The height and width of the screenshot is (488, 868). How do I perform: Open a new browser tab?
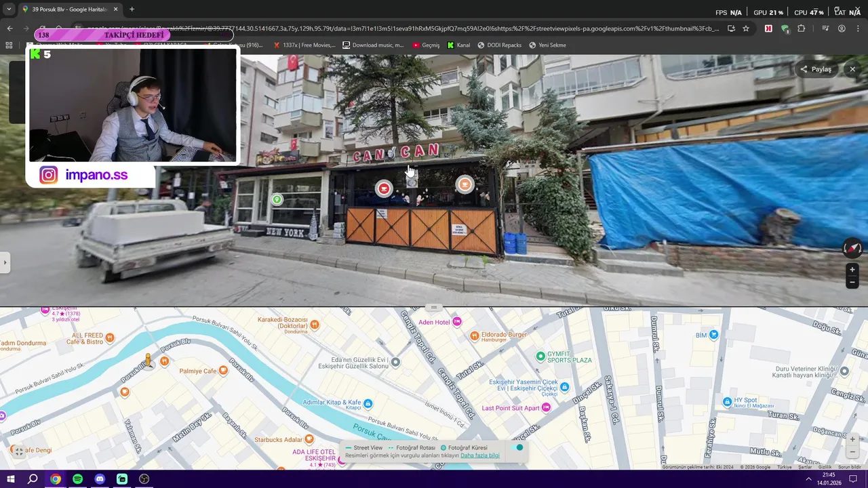click(x=132, y=9)
